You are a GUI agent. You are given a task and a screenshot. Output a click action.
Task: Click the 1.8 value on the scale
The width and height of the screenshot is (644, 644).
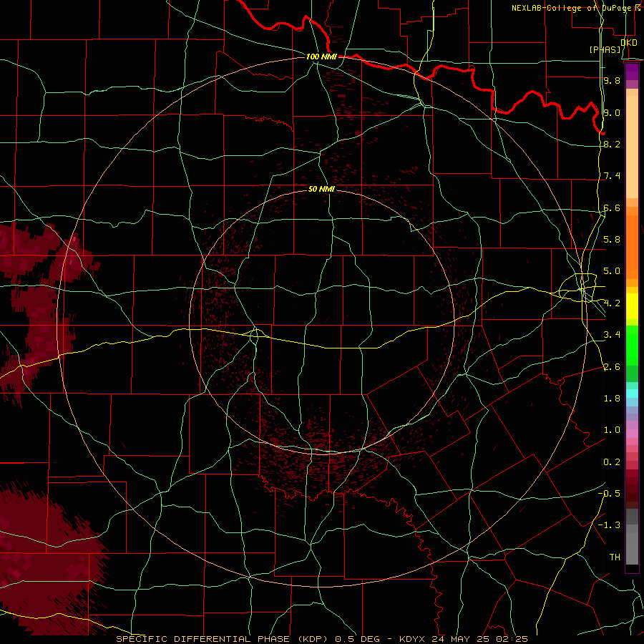coord(612,399)
